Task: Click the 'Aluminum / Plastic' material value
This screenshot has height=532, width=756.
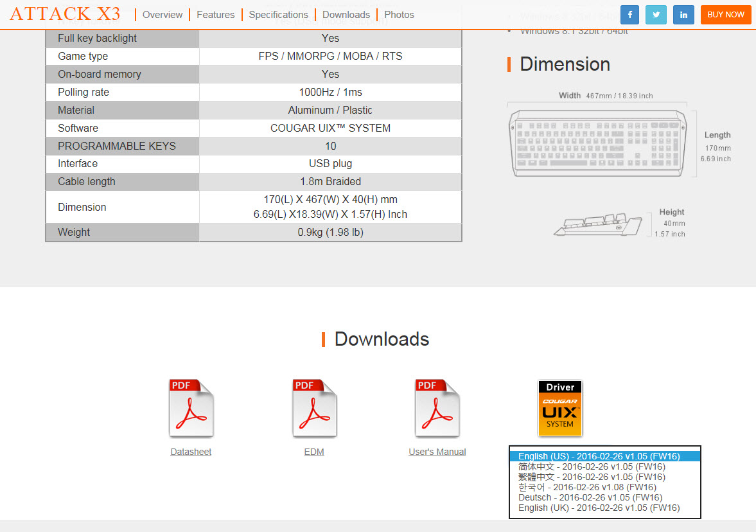Action: [x=330, y=111]
